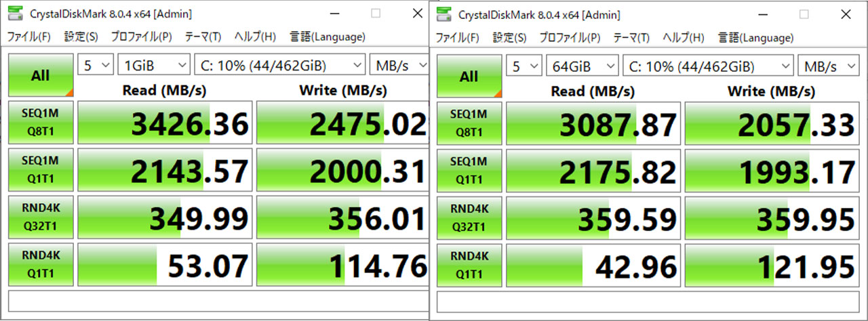The width and height of the screenshot is (868, 321).
Task: Click Write (MB/s) header in right window
Action: (x=772, y=91)
